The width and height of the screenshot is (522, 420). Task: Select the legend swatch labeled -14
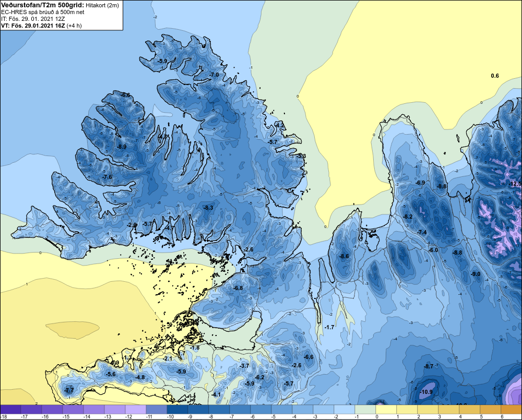94,410
